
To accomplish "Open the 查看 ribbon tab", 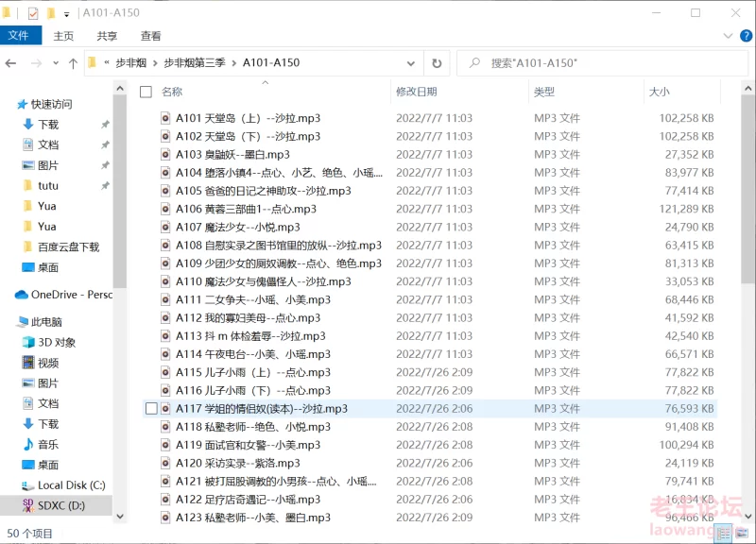I will (150, 36).
